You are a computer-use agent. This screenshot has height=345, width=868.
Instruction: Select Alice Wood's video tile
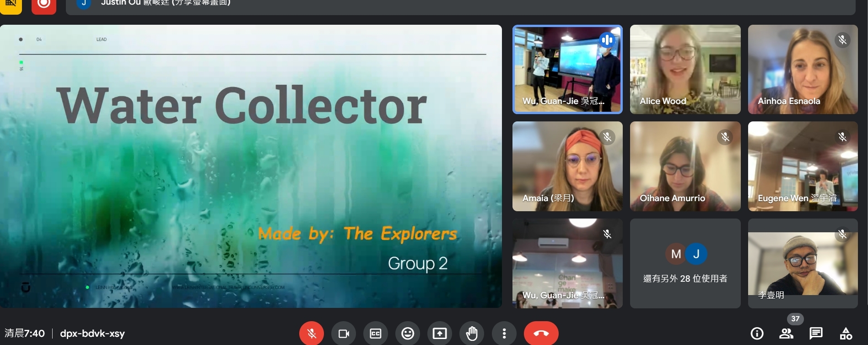point(685,69)
